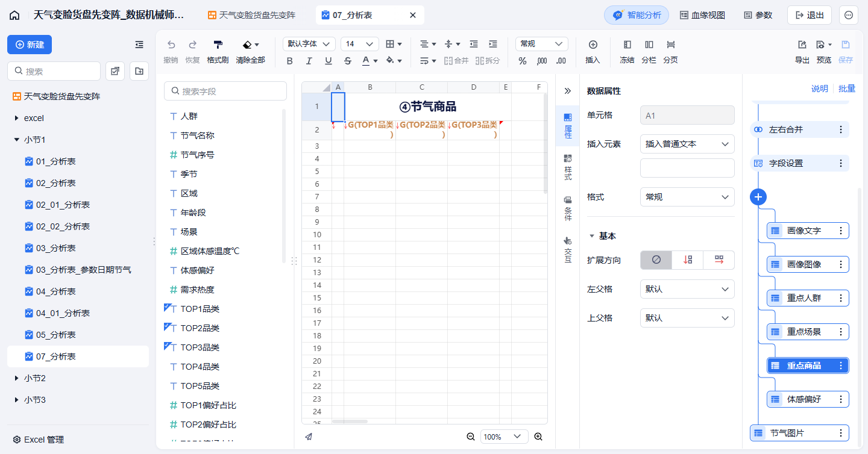
Task: Click the 退出 button
Action: click(x=810, y=15)
